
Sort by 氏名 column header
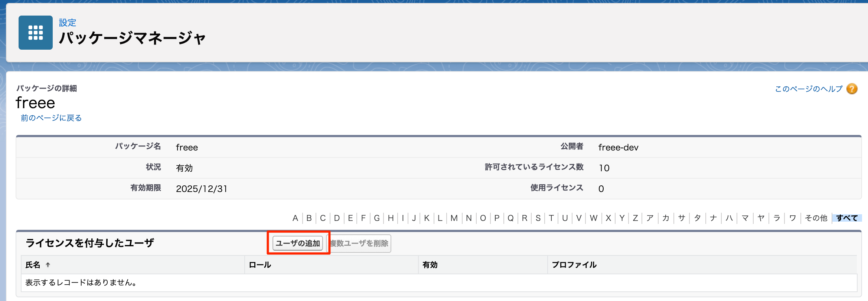(x=33, y=265)
